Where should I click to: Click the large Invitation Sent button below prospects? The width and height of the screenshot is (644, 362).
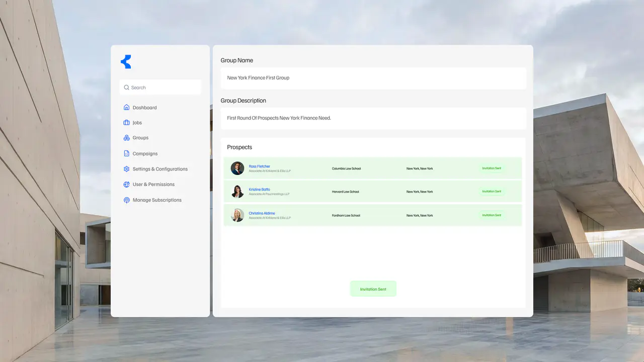tap(373, 289)
